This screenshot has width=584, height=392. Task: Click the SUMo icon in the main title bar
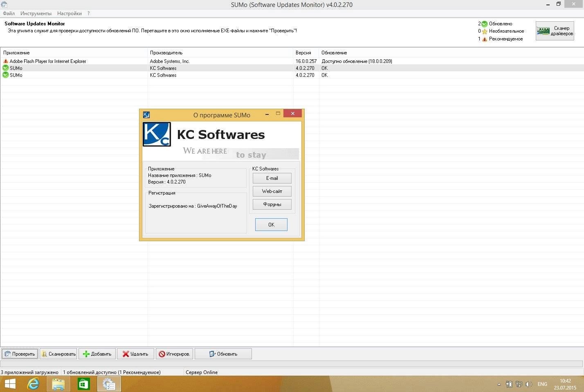pos(4,4)
